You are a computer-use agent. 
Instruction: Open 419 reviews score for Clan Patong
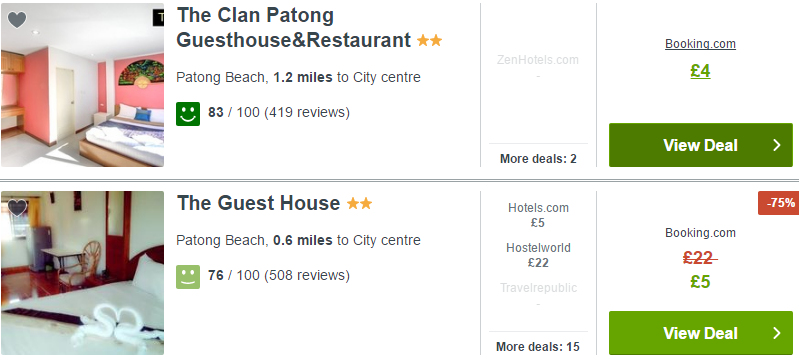[279, 112]
